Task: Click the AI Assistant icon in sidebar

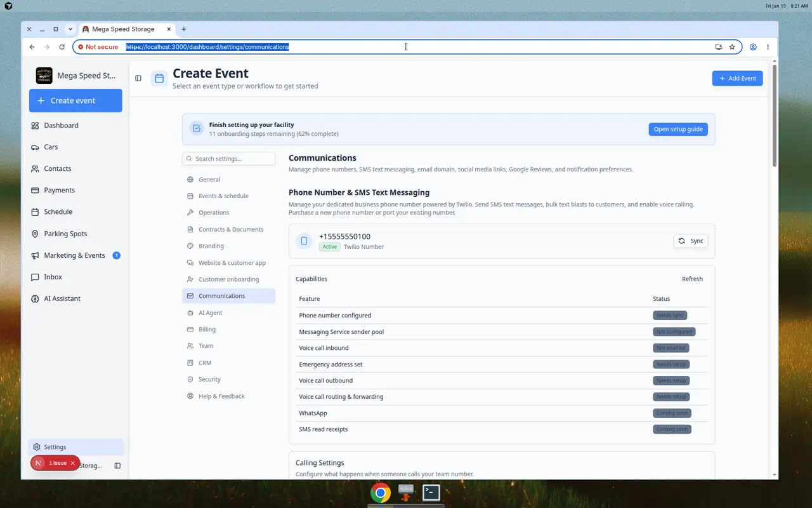Action: coord(35,298)
